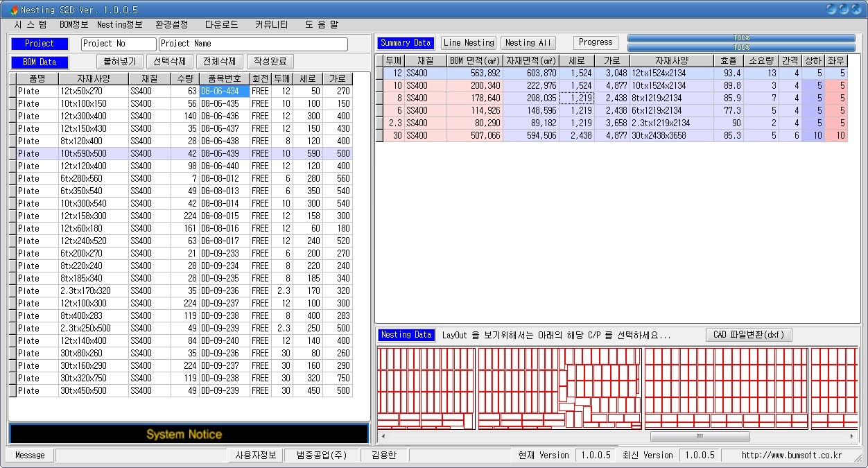Click the lower 100% progress bar
The image size is (868, 468).
(x=741, y=47)
